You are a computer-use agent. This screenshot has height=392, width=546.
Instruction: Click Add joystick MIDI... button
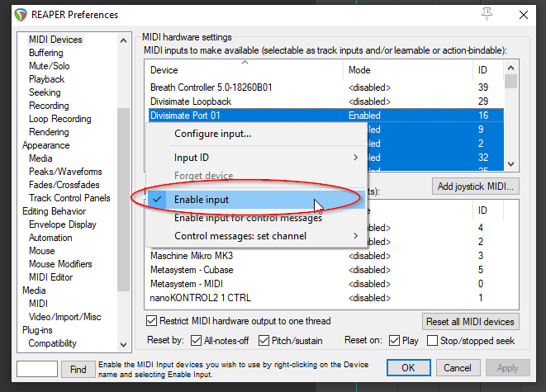pyautogui.click(x=475, y=187)
